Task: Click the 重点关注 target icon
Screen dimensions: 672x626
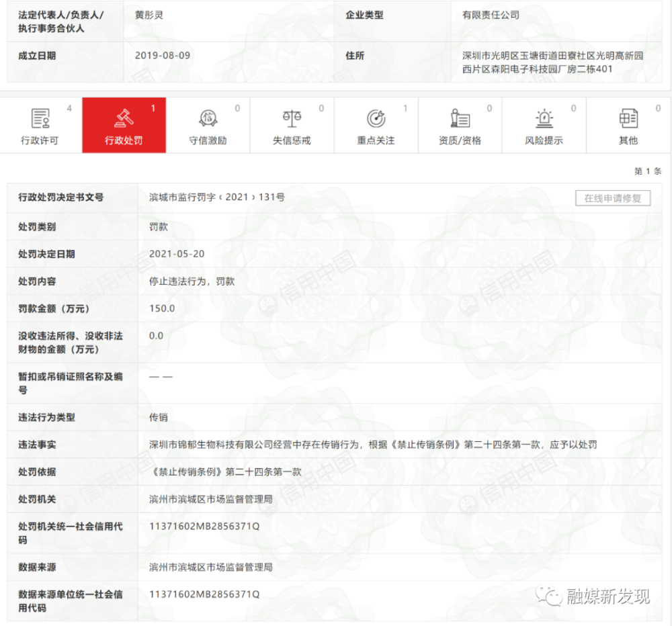Action: tap(376, 118)
